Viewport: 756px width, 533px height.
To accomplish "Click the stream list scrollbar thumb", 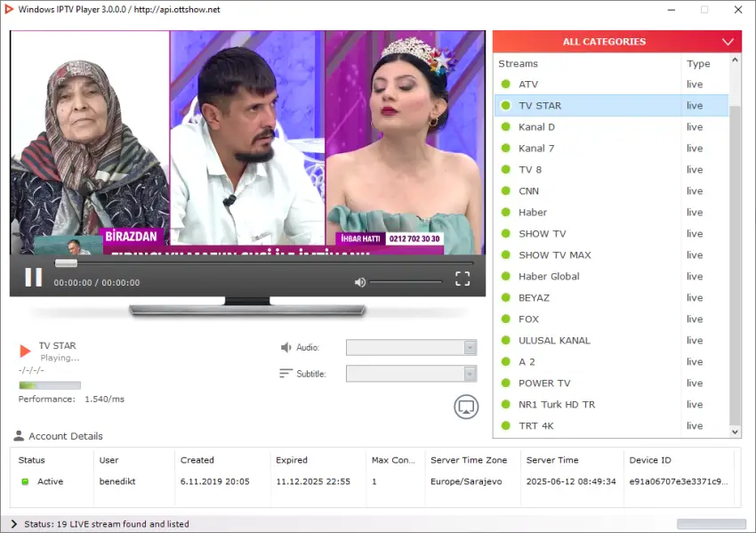I will coord(735,264).
